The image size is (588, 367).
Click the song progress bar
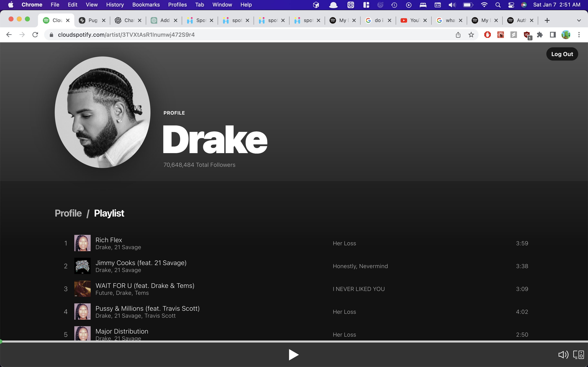[294, 341]
